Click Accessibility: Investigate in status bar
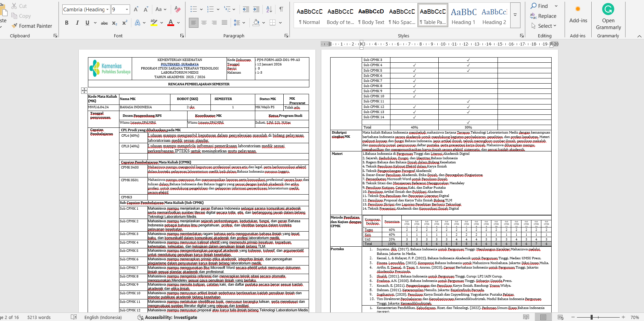This screenshot has width=644, height=321. point(167,317)
